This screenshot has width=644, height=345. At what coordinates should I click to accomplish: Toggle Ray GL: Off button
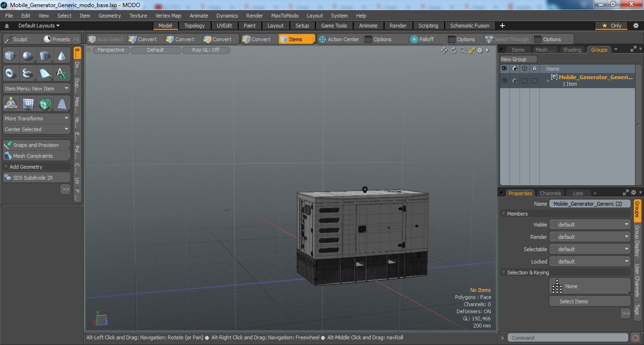[x=206, y=50]
